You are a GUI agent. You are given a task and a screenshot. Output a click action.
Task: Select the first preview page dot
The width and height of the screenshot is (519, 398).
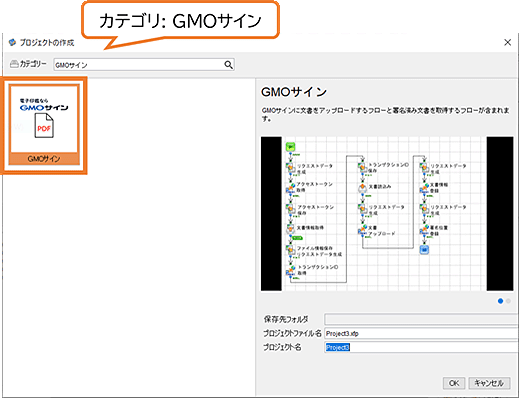(500, 301)
